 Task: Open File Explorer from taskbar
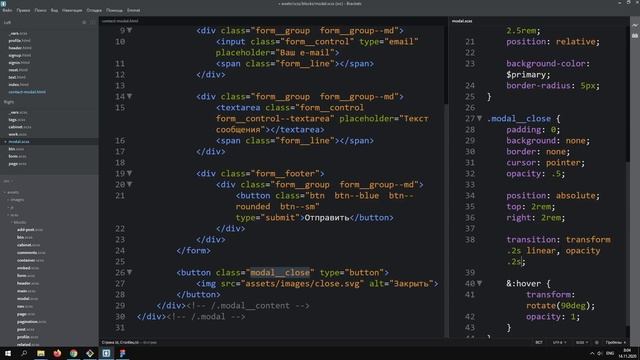(41, 353)
